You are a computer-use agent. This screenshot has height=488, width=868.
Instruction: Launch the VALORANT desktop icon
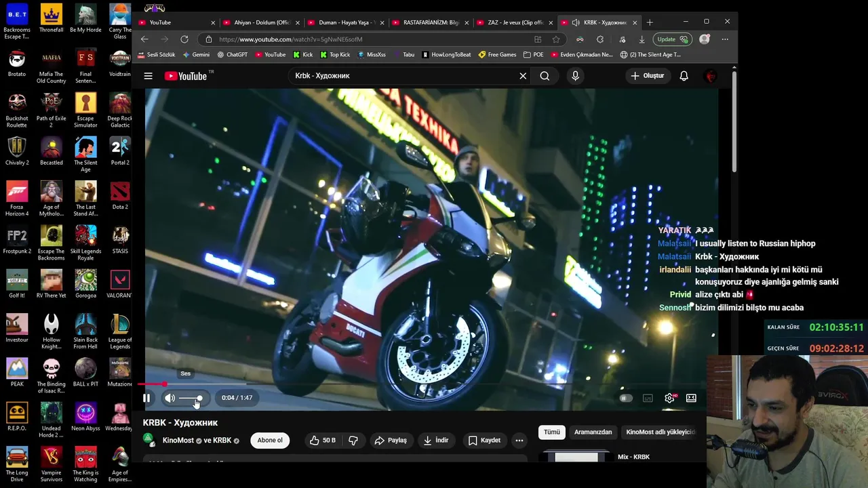[x=120, y=285]
